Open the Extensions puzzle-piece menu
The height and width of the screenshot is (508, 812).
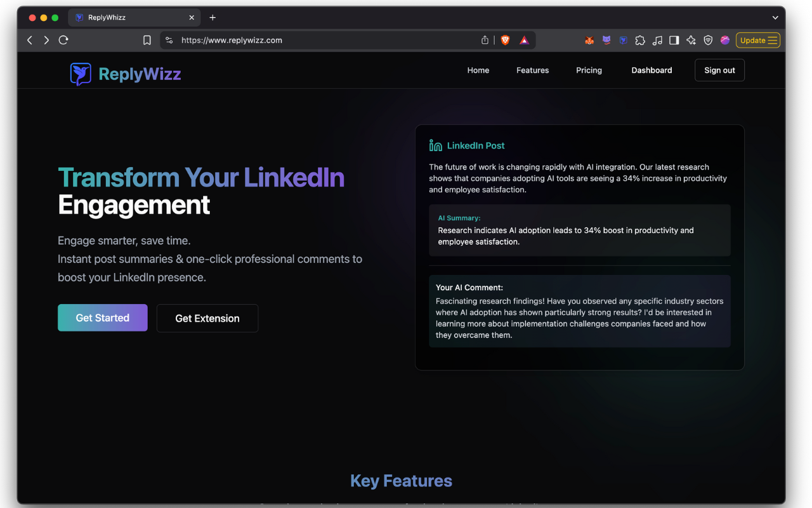click(x=640, y=40)
